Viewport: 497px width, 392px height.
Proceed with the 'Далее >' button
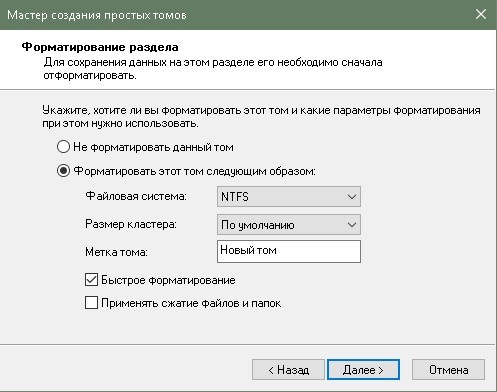coord(363,369)
